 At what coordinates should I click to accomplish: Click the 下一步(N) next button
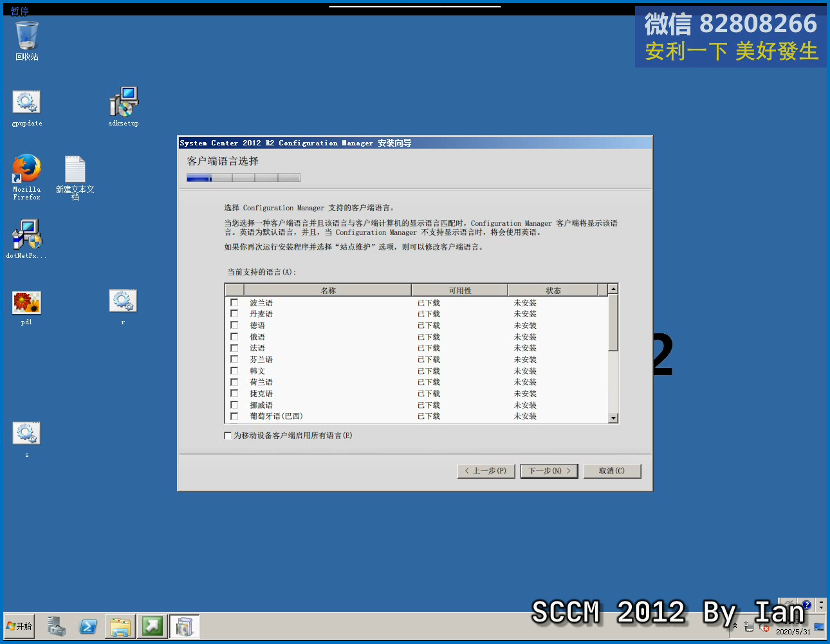tap(549, 471)
